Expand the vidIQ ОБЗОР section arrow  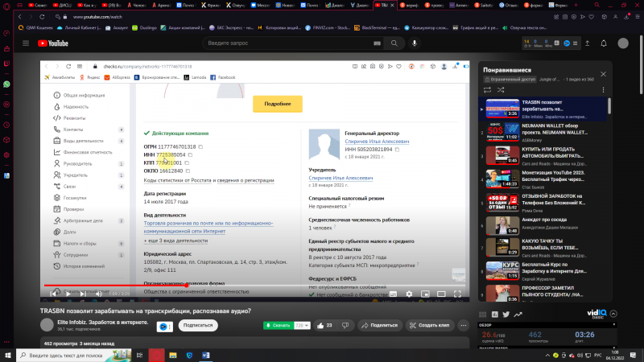(614, 325)
